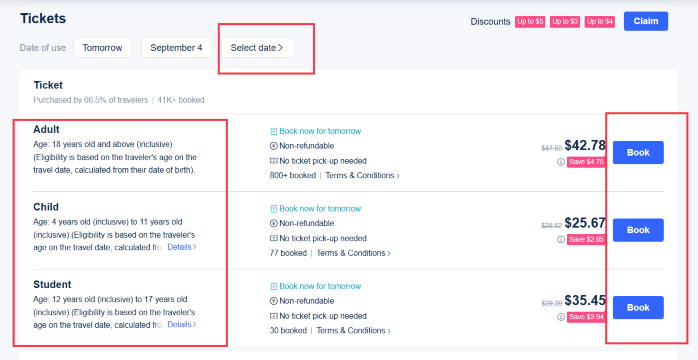
Task: Click the info icon beside Save $3.94
Action: pos(561,317)
